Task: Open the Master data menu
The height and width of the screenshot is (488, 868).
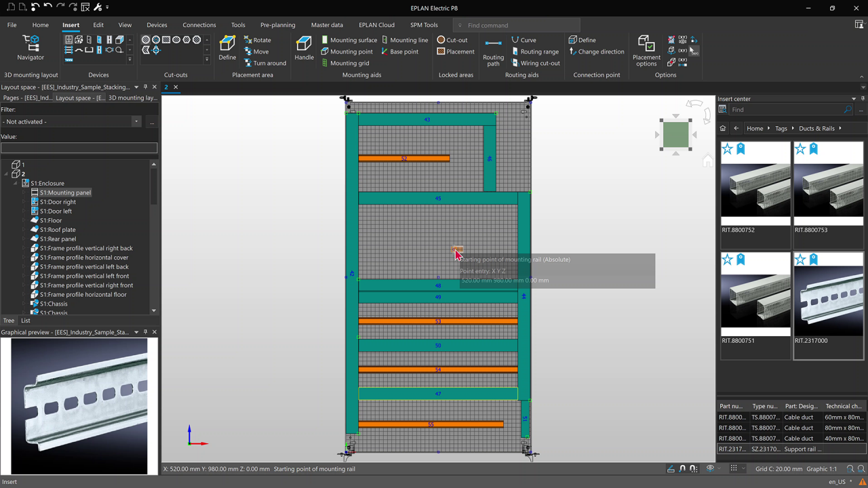Action: tap(327, 25)
